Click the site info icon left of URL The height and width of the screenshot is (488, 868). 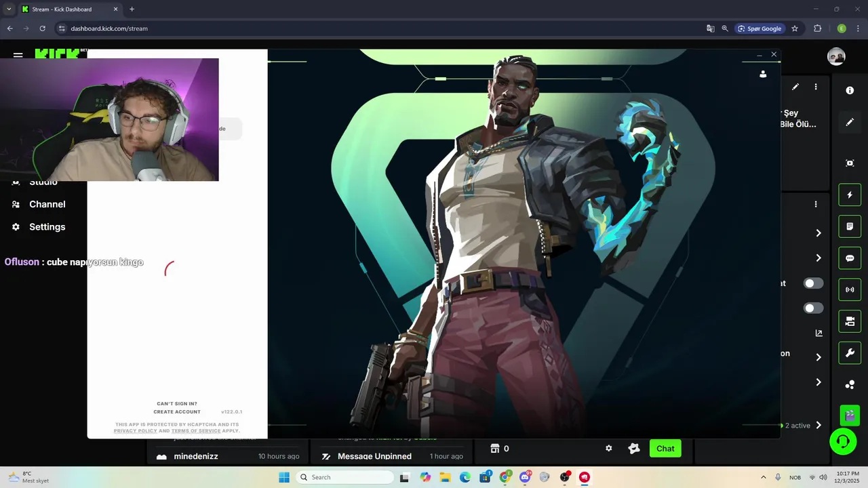coord(61,28)
